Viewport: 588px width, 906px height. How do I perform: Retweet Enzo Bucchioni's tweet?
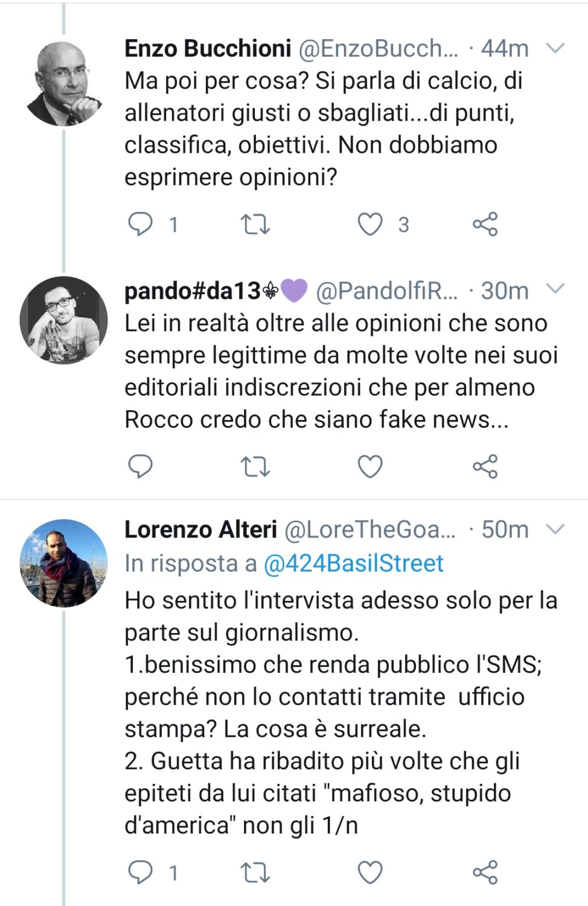[256, 224]
